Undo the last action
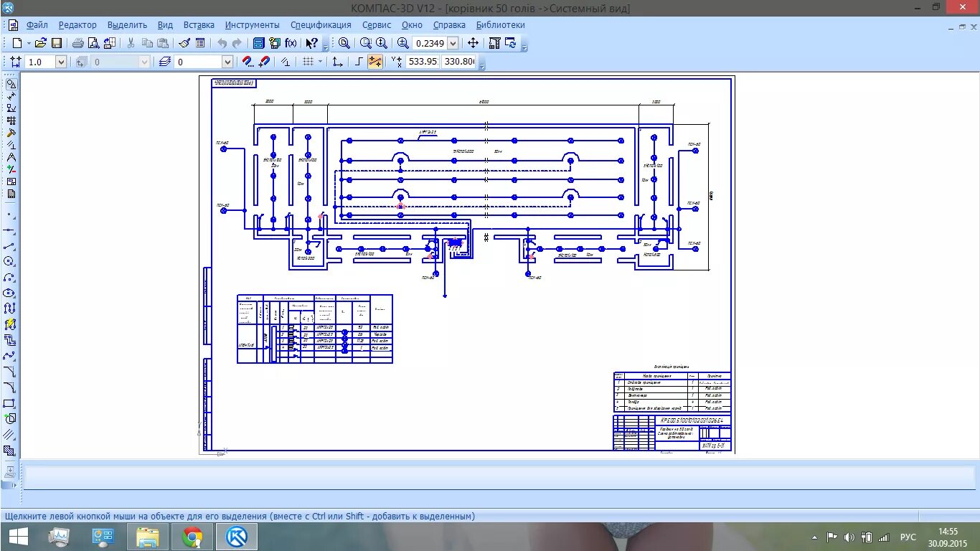 click(222, 43)
